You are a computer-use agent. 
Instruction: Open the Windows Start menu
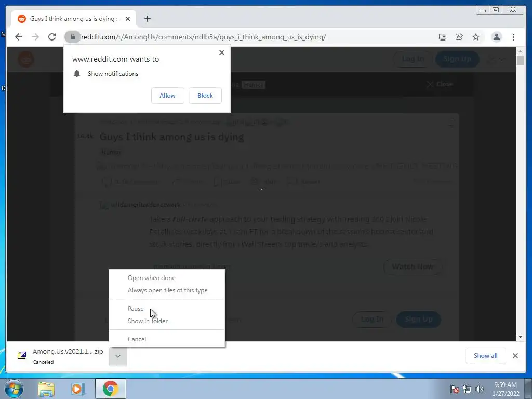(14, 389)
